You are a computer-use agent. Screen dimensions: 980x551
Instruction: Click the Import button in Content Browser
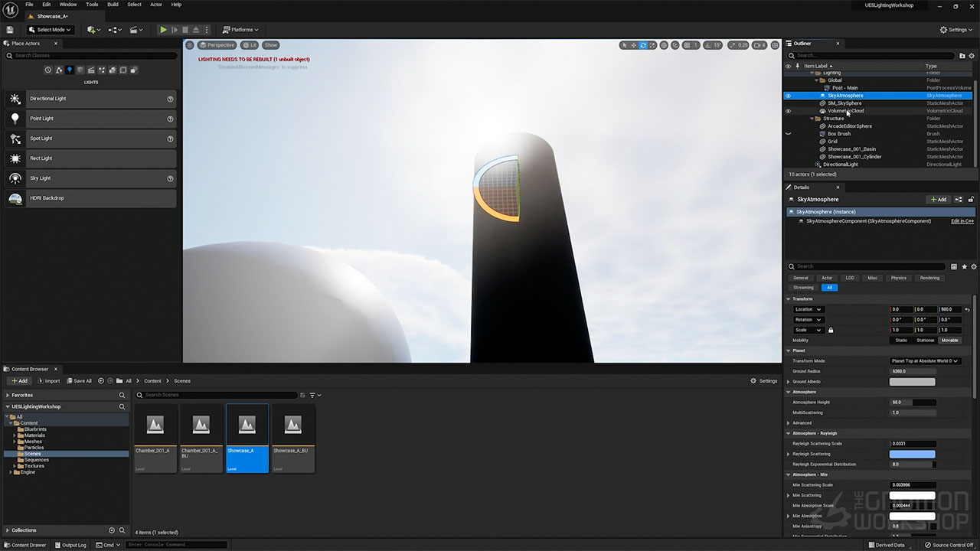tap(47, 380)
